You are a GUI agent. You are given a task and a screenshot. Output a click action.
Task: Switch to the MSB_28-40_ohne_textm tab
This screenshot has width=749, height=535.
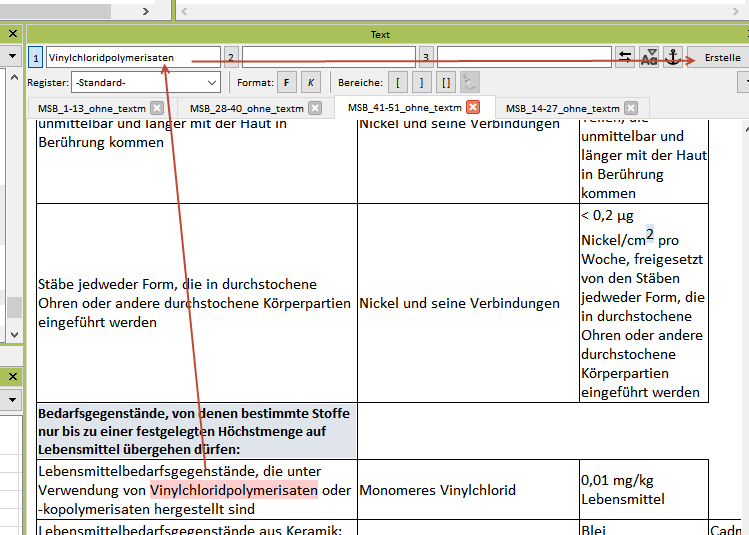coord(246,108)
